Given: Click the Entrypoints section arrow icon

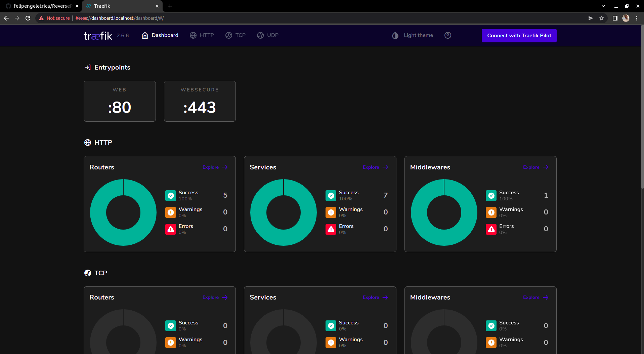Looking at the screenshot, I should click(87, 67).
